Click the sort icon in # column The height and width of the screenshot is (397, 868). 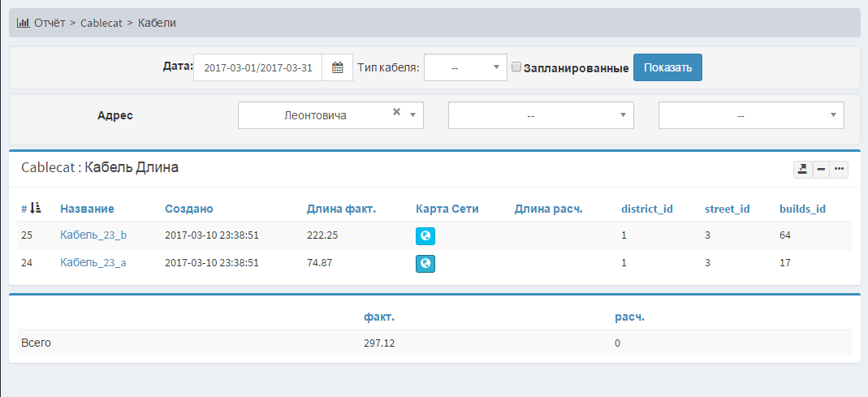coord(36,209)
